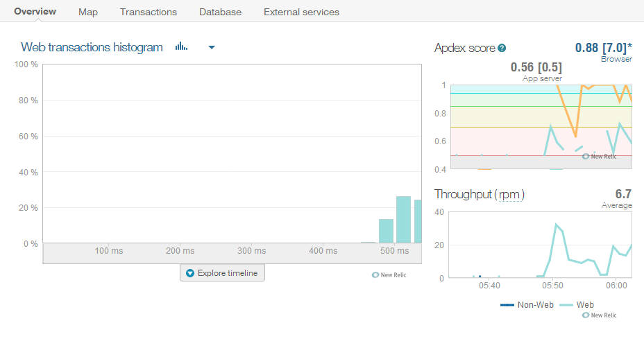Click the 100 ms axis label
This screenshot has height=339, width=644.
click(109, 251)
